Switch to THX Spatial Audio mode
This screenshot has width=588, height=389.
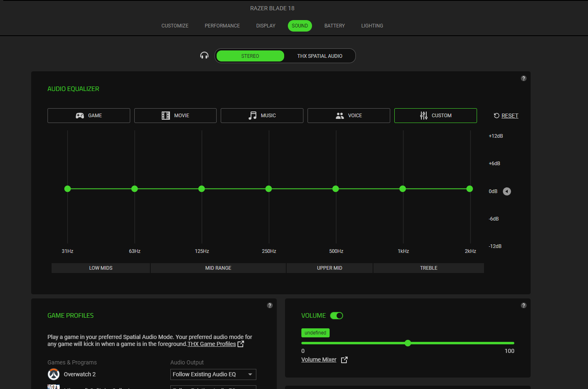[320, 56]
